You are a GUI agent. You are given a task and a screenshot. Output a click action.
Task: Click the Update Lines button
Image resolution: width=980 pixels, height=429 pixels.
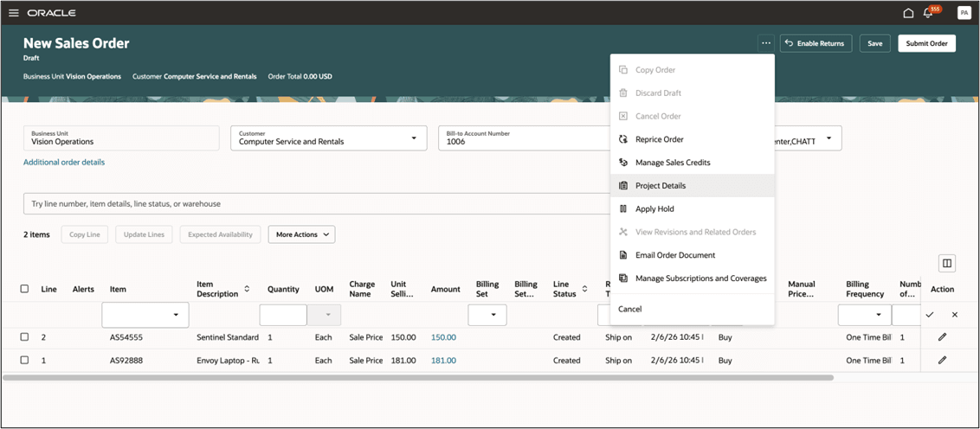pos(144,234)
